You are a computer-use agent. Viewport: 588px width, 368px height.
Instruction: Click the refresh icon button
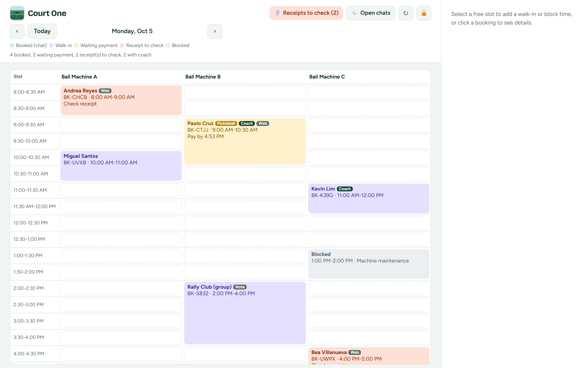point(405,13)
